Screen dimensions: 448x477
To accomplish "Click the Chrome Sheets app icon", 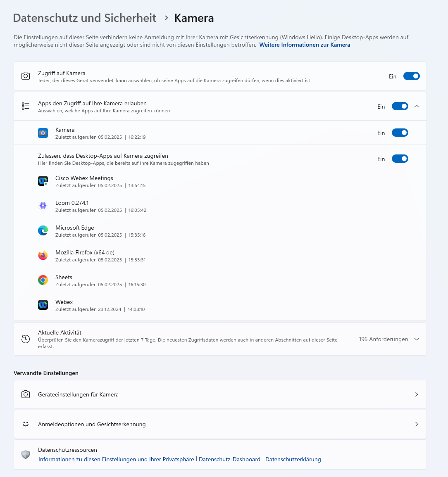I will (x=43, y=280).
